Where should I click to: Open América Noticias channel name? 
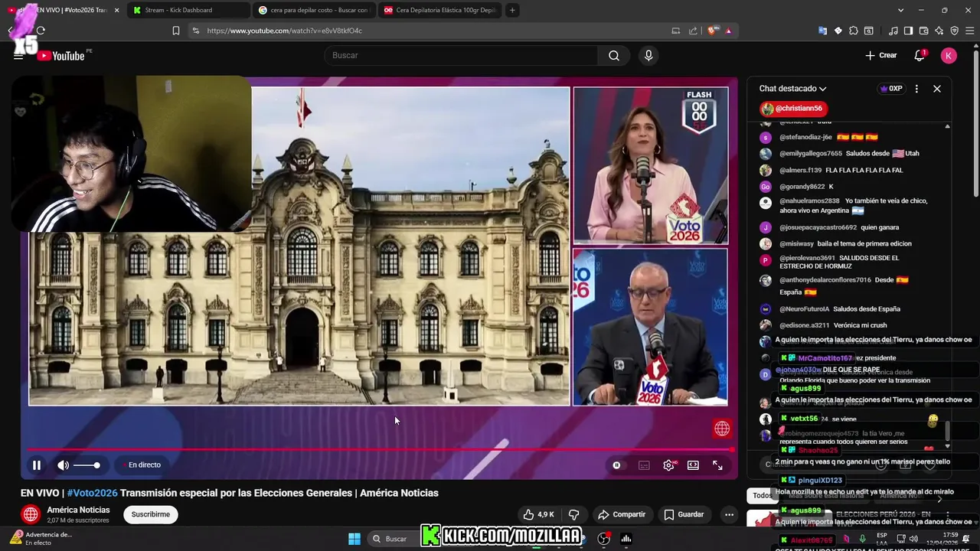click(78, 510)
